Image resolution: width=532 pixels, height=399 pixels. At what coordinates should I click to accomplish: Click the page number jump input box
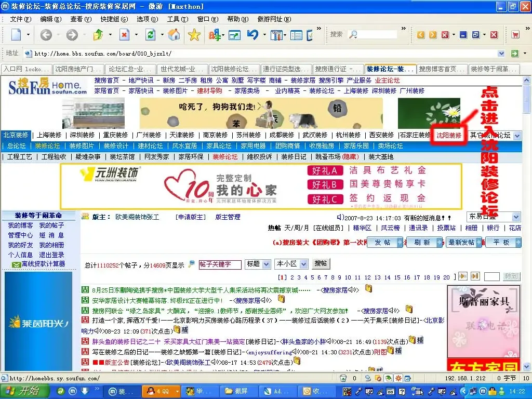[491, 276]
